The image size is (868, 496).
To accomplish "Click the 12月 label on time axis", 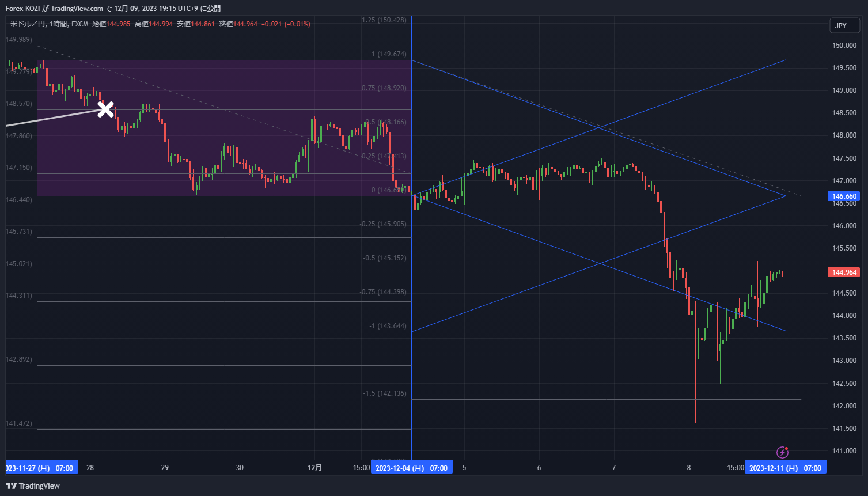I will [315, 468].
